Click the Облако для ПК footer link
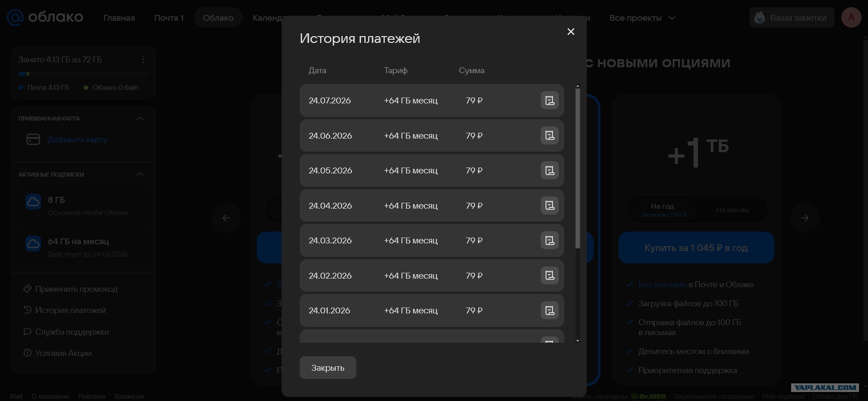Screen dimensions: 868x401 pos(835,396)
